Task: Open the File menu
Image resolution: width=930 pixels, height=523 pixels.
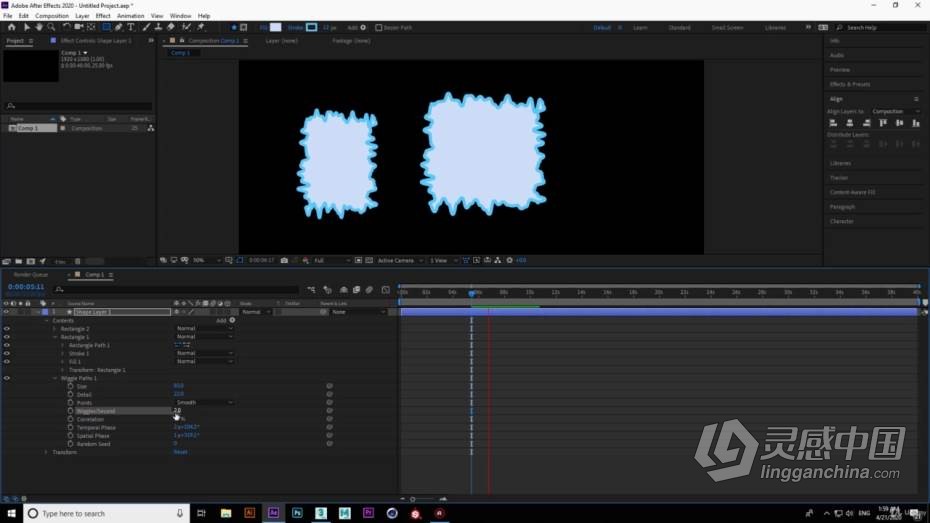Action: pyautogui.click(x=8, y=16)
